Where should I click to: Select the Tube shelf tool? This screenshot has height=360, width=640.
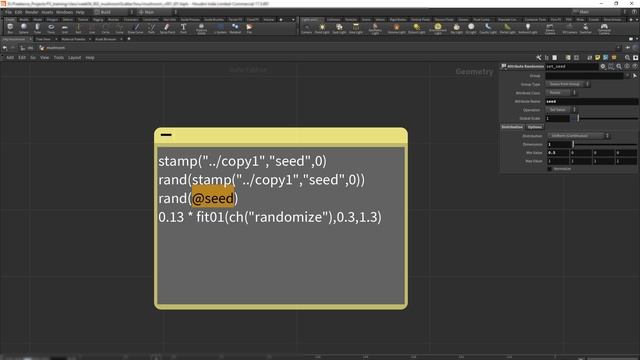click(37, 28)
